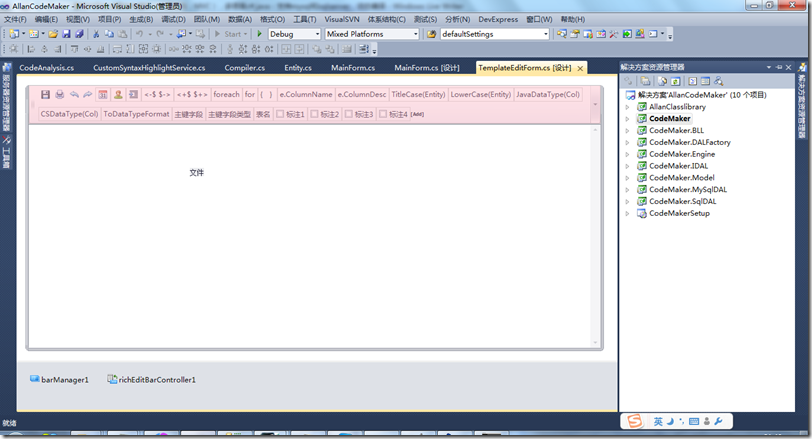Switch to the Entity.cs tab

click(298, 68)
